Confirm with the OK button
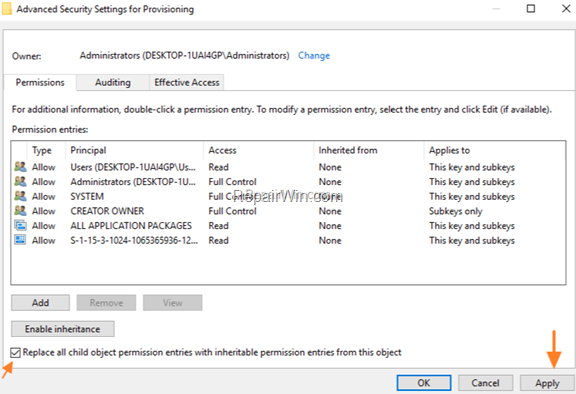576x394 pixels. click(x=424, y=383)
